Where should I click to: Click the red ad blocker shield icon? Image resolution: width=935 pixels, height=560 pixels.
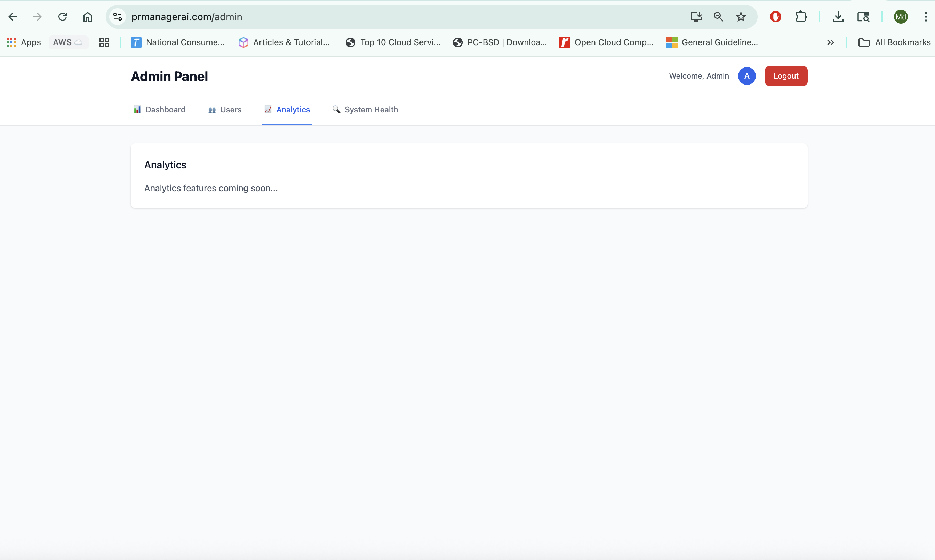tap(775, 17)
